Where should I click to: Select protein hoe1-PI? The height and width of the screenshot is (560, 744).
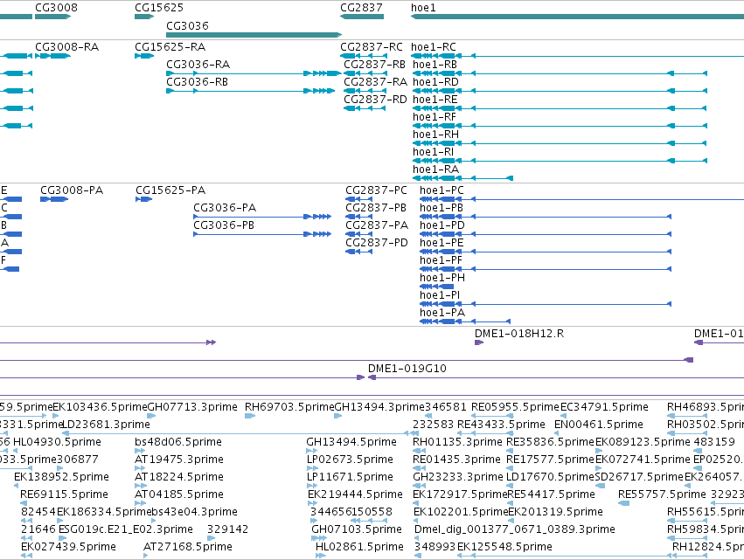[440, 295]
